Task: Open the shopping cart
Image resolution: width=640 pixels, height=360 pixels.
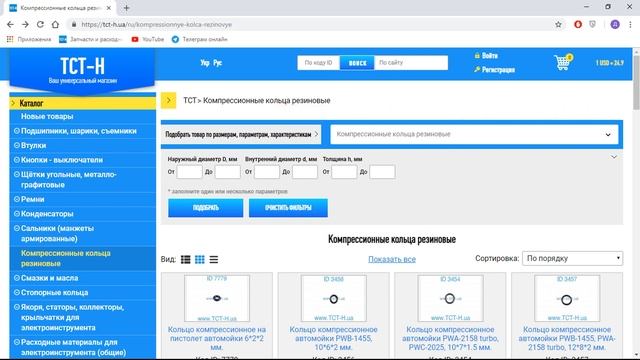Action: (563, 62)
